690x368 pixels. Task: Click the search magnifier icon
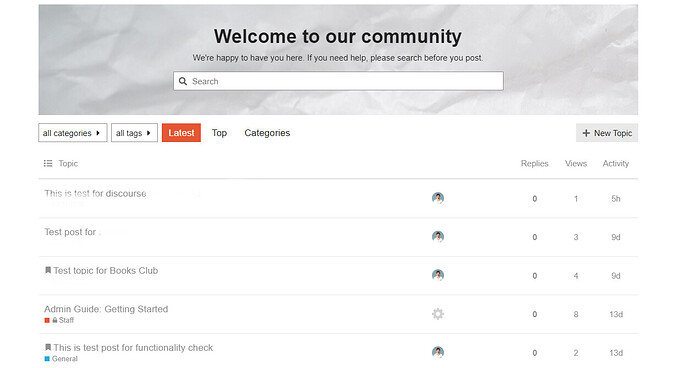click(x=183, y=81)
